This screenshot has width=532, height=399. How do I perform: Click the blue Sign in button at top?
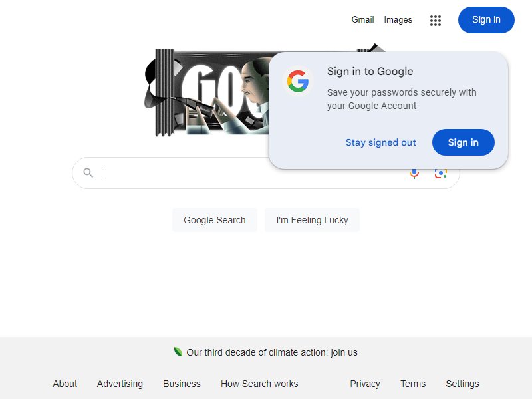486,20
